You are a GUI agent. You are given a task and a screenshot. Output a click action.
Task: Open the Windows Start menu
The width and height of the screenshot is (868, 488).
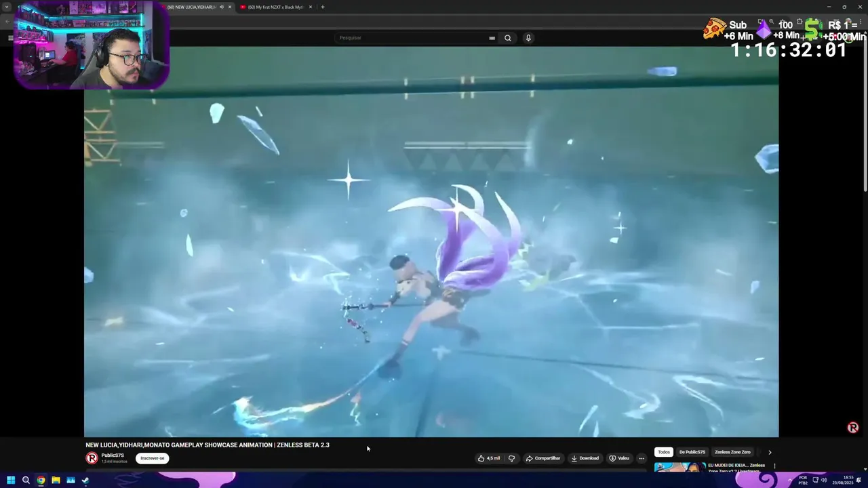click(x=11, y=481)
